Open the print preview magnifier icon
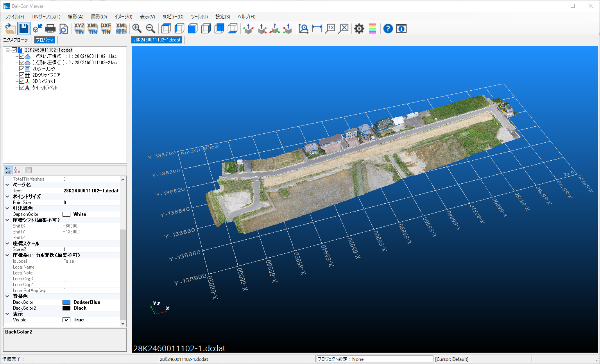Viewport: 600px width, 364px height. coord(63,29)
